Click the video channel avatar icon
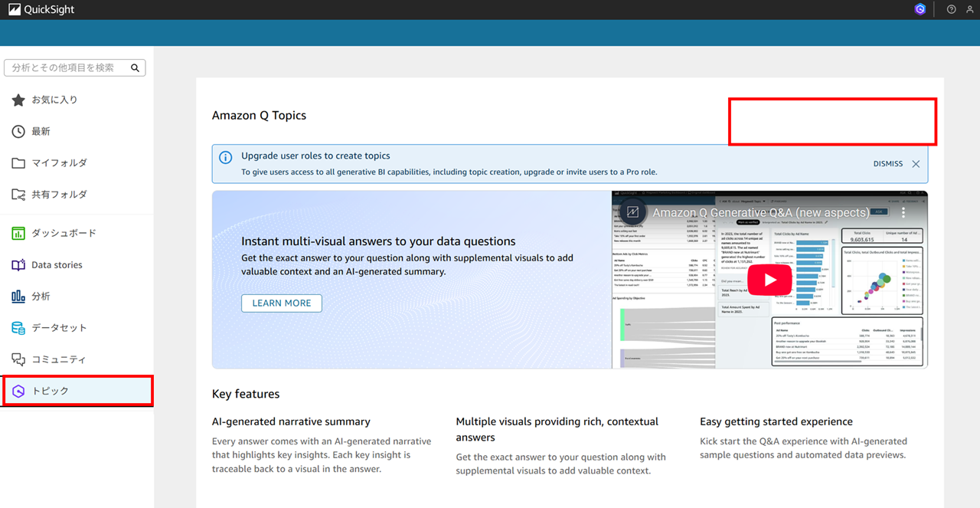Image resolution: width=980 pixels, height=508 pixels. [633, 212]
